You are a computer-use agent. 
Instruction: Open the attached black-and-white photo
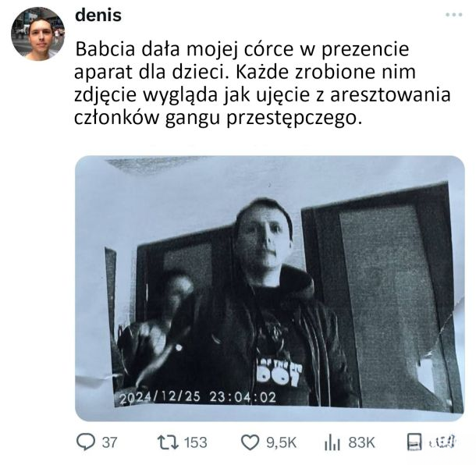[270, 289]
